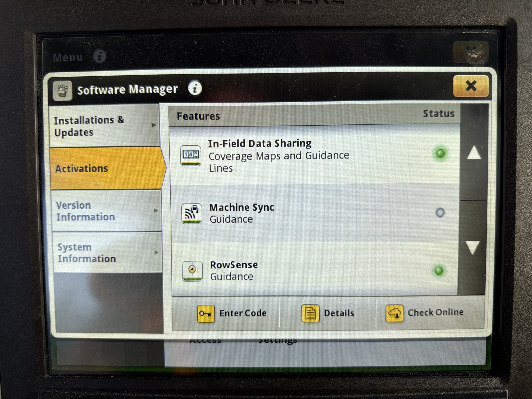This screenshot has width=532, height=399.
Task: Expand arrow beside System Information
Action: [x=156, y=252]
